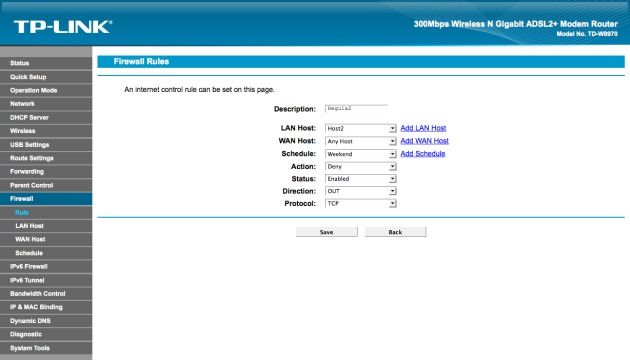The width and height of the screenshot is (630, 360).
Task: Open Wireless settings menu
Action: point(46,131)
